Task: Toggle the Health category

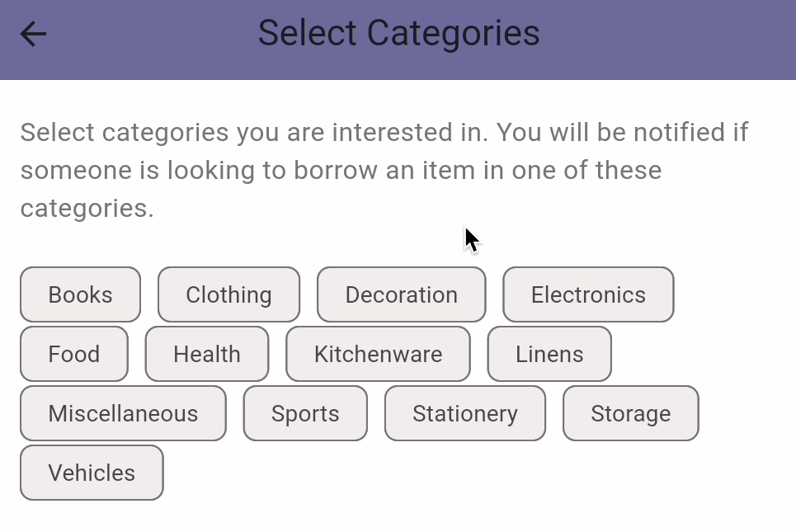Action: point(207,354)
